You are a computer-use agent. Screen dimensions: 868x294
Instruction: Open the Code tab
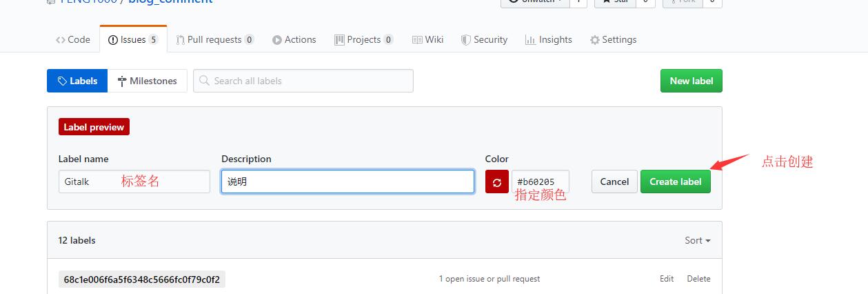coord(73,40)
